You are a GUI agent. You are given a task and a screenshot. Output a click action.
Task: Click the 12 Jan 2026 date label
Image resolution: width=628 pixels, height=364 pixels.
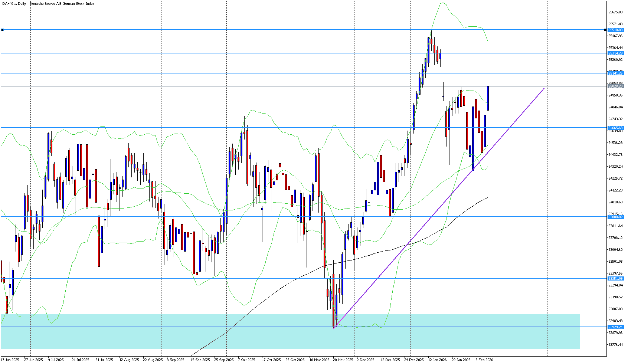point(438,360)
